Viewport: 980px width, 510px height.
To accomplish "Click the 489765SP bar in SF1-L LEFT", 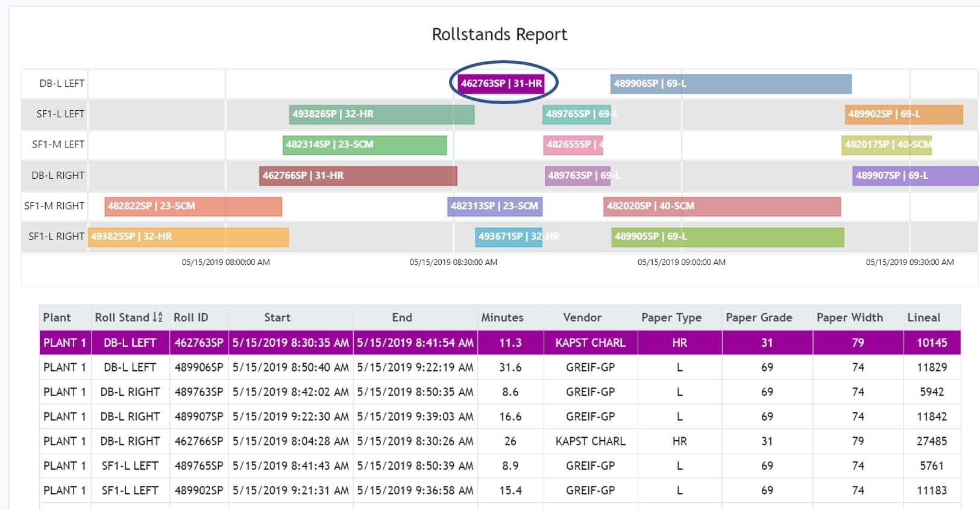I will (x=577, y=114).
